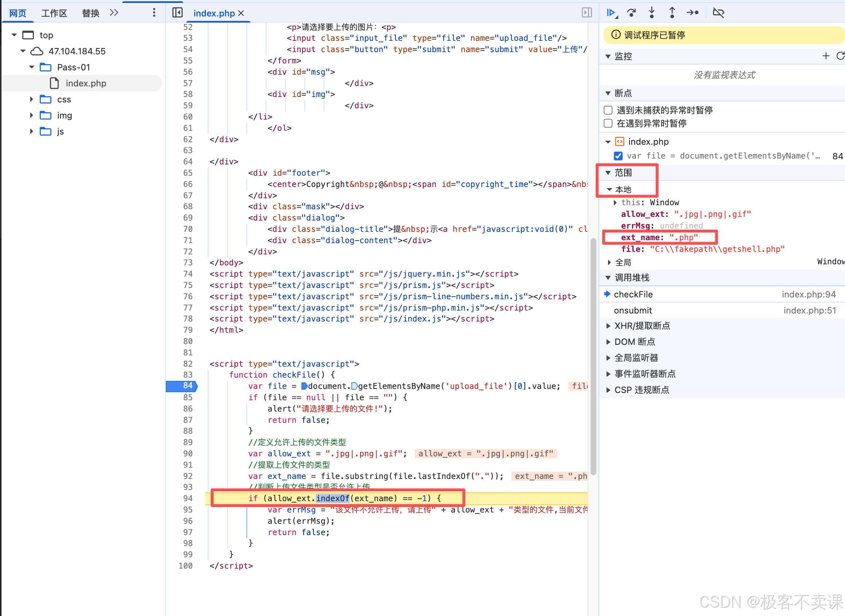
Task: Collapse the Pass-01 folder
Action: click(x=32, y=67)
